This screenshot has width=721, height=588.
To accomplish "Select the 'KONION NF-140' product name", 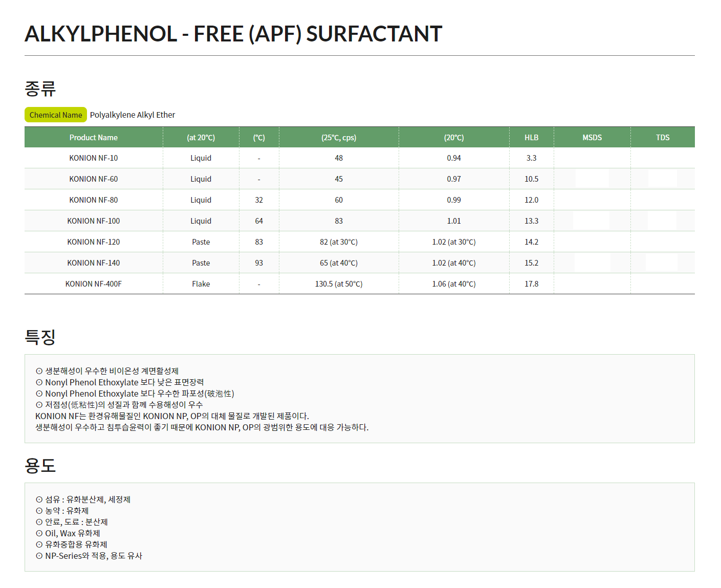I will [94, 263].
